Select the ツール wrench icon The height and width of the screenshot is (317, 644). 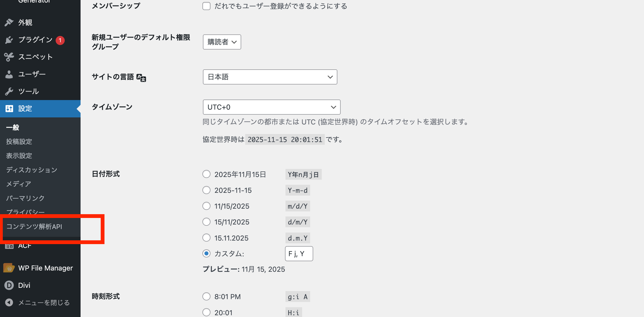(9, 91)
